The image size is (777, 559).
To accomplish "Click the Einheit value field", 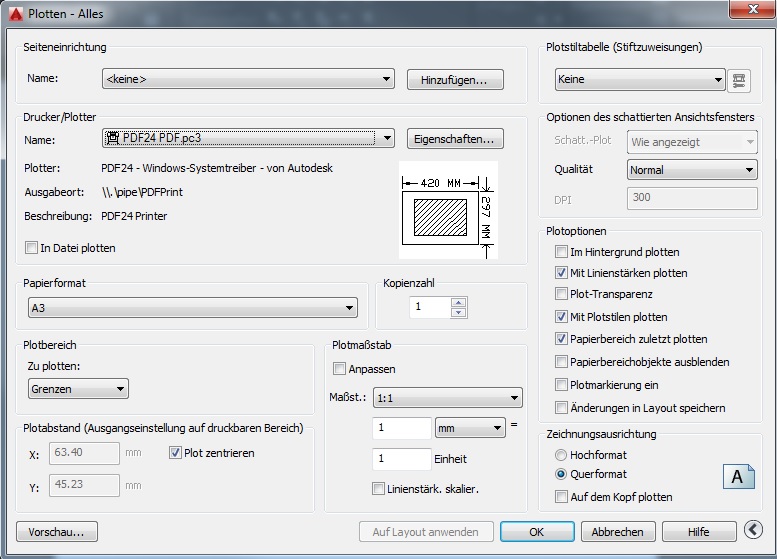I will click(x=402, y=459).
